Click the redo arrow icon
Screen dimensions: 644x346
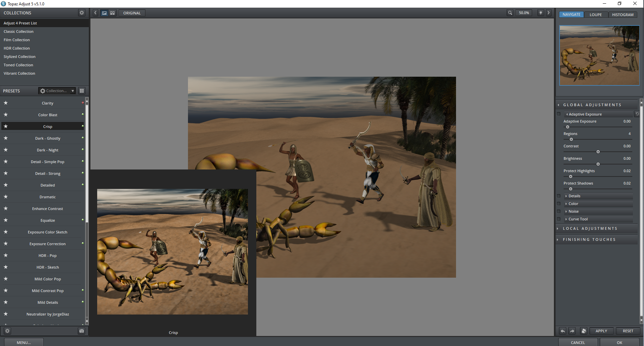point(572,331)
